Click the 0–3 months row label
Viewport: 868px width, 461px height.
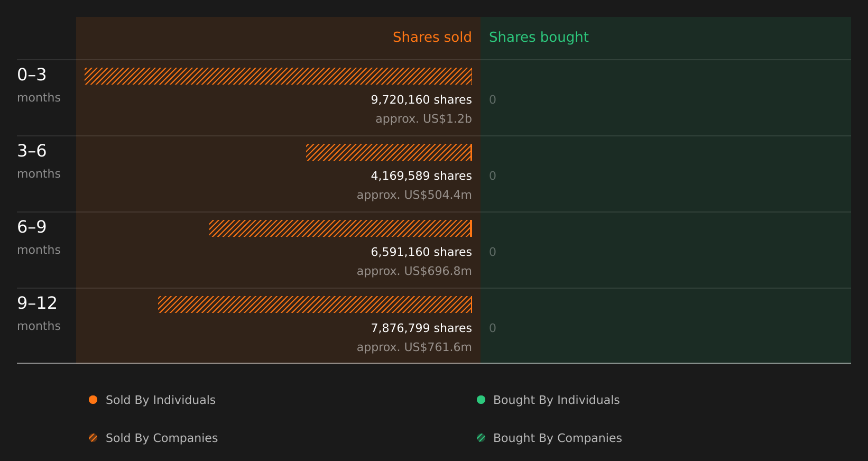39,85
